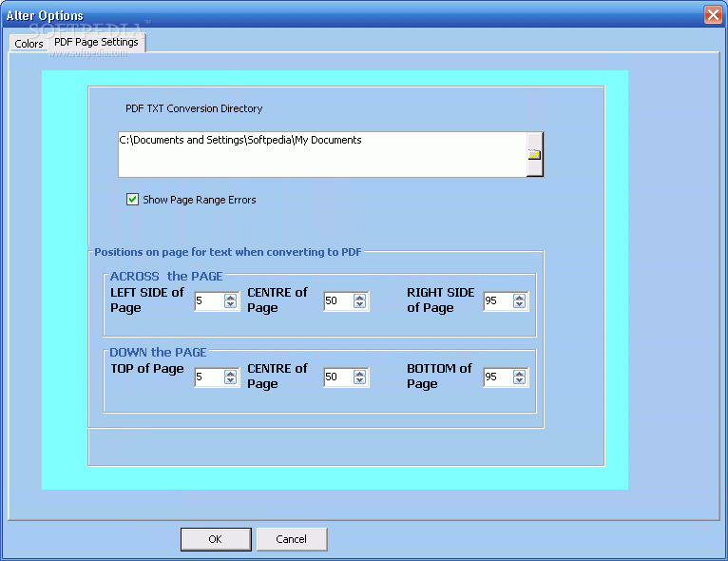This screenshot has width=728, height=561.
Task: Click the Alter Options title bar text
Action: pos(45,15)
